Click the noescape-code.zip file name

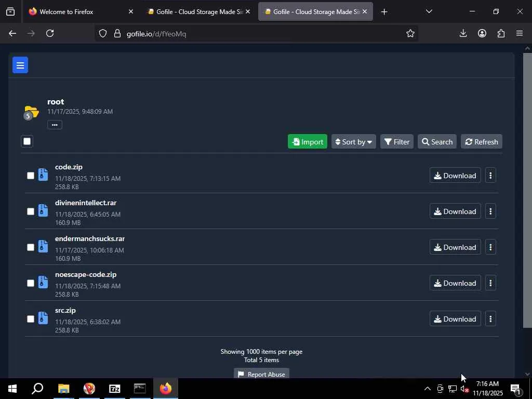(86, 274)
